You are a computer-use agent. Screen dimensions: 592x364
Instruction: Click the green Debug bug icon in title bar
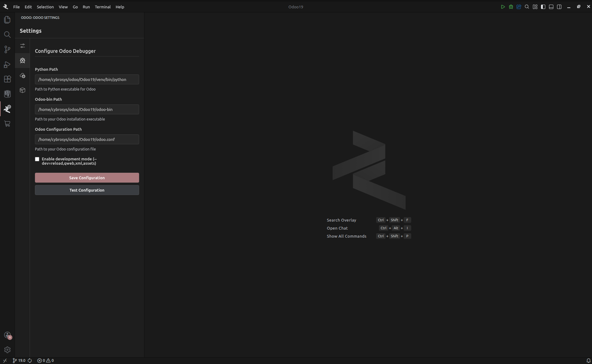tap(511, 7)
